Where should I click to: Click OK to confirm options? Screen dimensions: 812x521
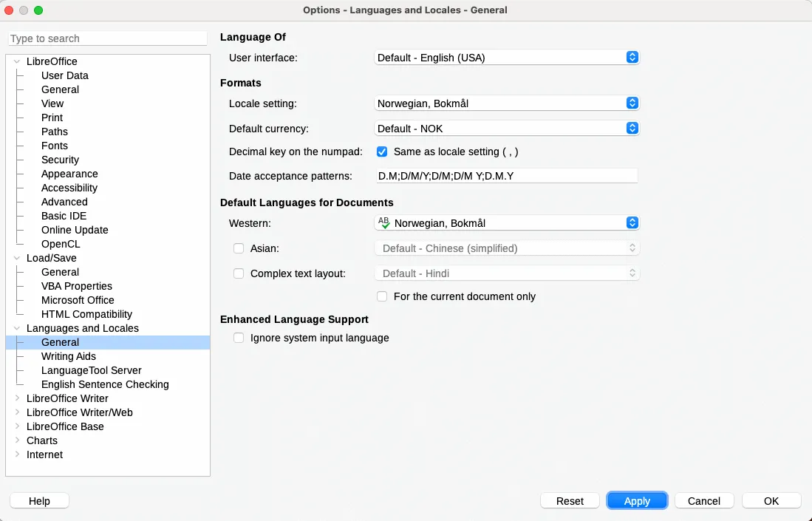(x=771, y=501)
